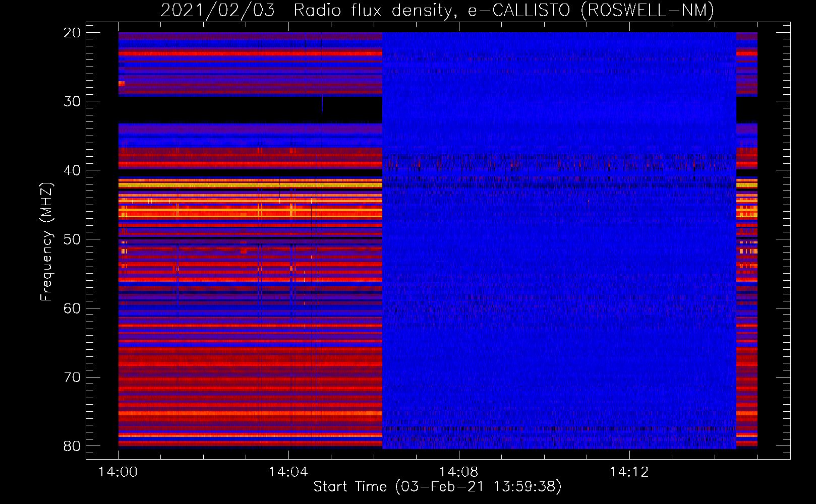Select the 14:08 time tick label
This screenshot has height=504, width=816.
[x=458, y=472]
